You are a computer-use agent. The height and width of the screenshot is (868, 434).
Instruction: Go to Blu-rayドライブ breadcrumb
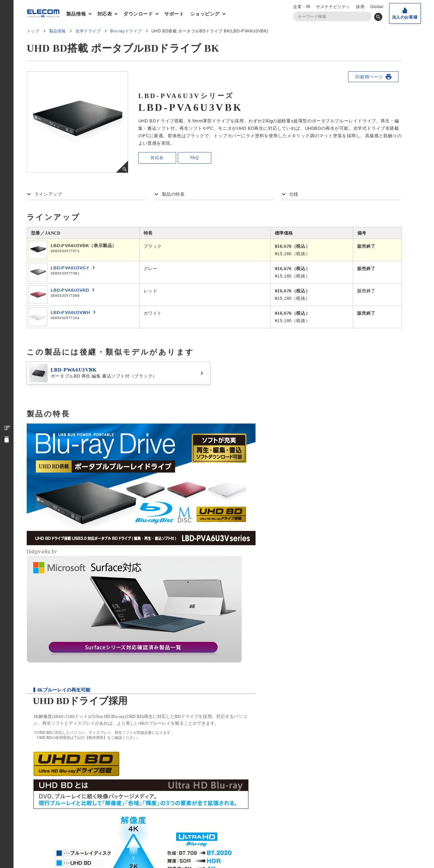pos(126,31)
